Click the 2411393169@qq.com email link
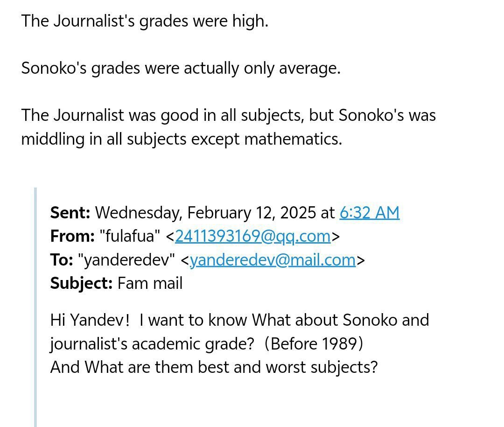 [x=252, y=236]
